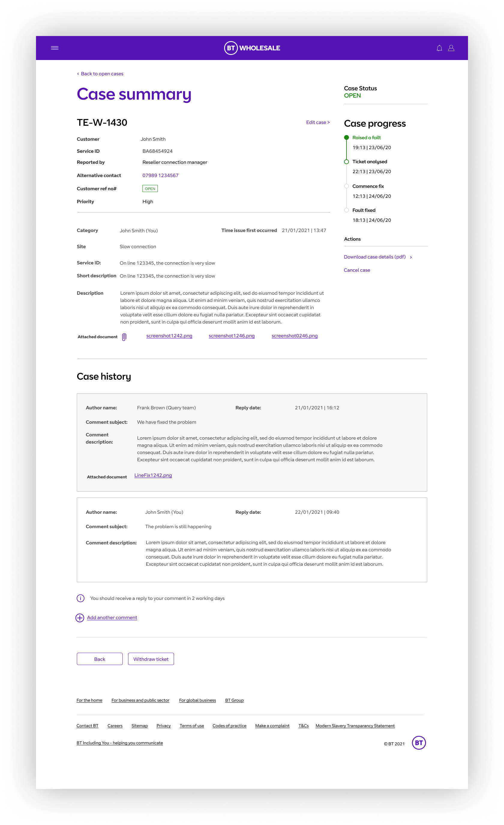
Task: Click We have fixed the problem subject
Action: pyautogui.click(x=167, y=422)
